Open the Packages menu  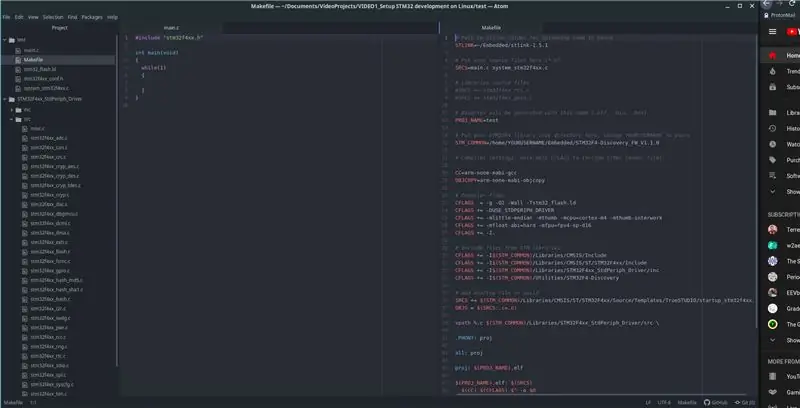coord(92,17)
